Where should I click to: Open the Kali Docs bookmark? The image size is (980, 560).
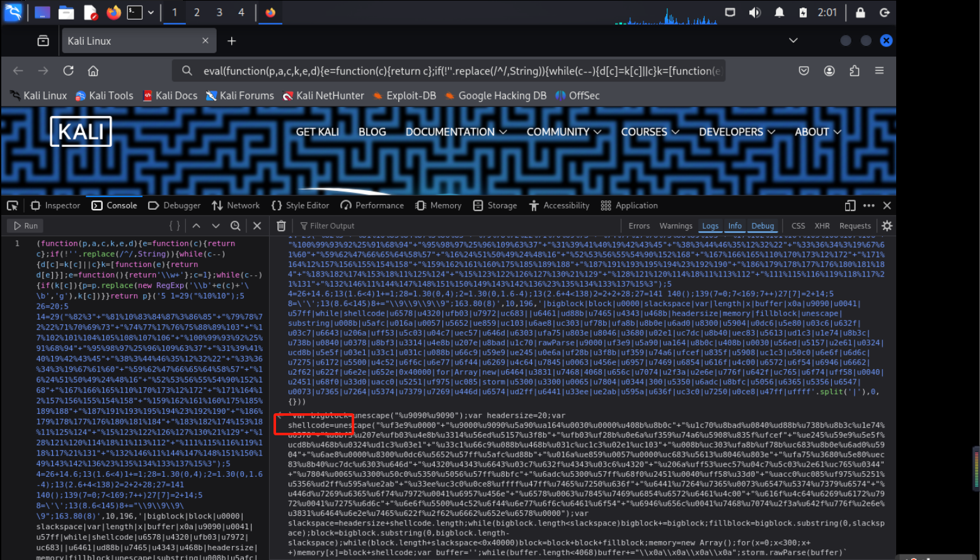170,96
